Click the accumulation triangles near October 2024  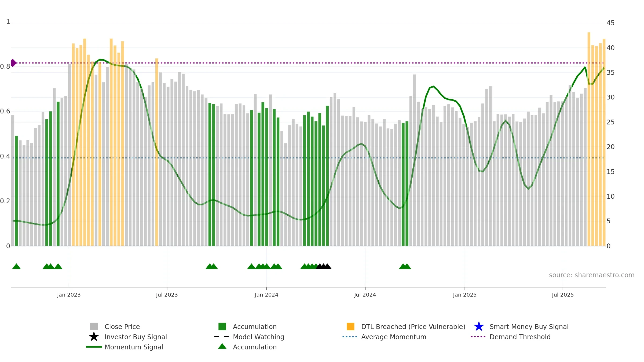coord(405,266)
